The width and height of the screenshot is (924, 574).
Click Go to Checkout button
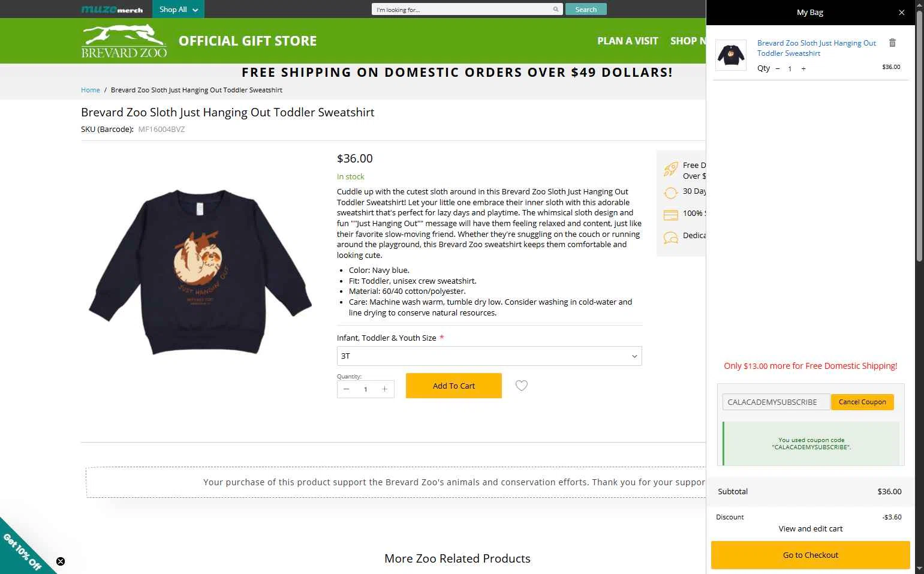pos(810,555)
